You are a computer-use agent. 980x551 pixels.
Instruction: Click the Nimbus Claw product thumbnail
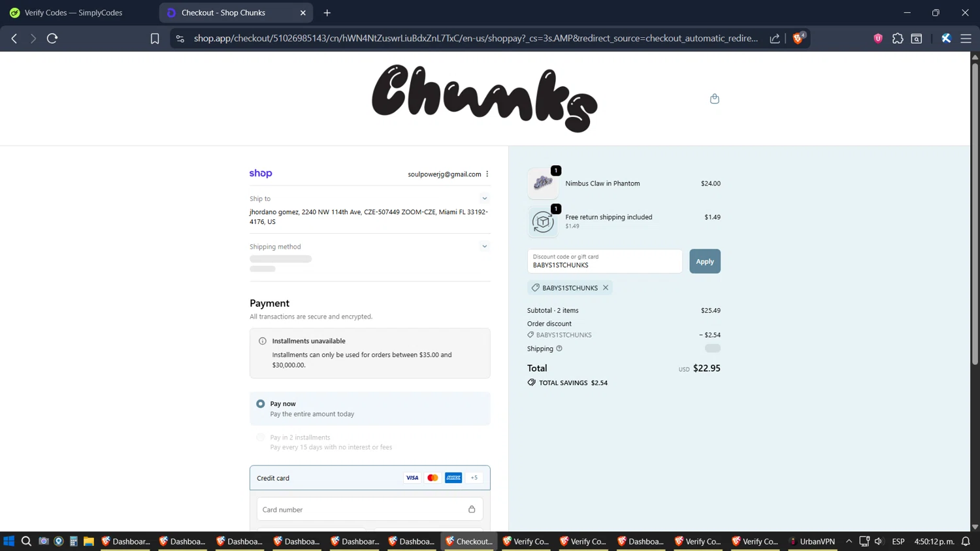(543, 183)
